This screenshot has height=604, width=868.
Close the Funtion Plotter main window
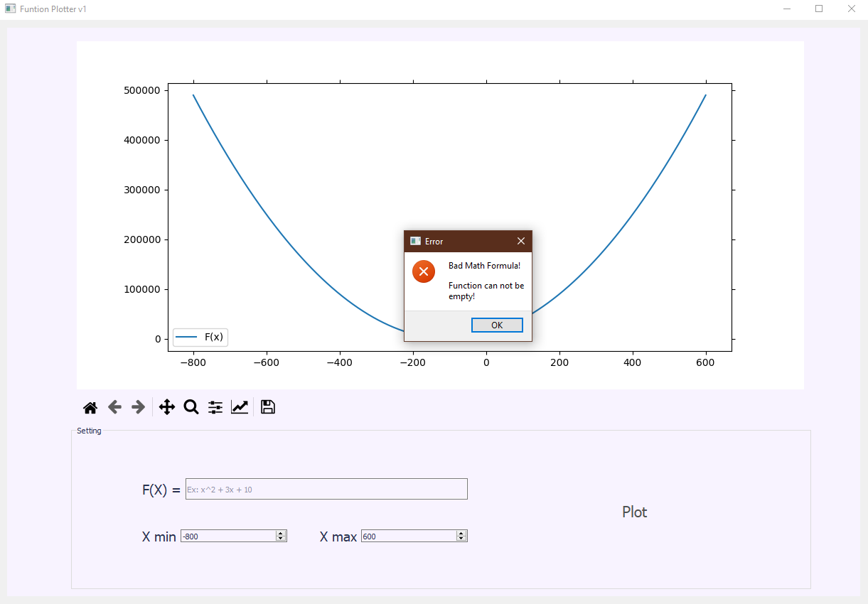tap(851, 9)
